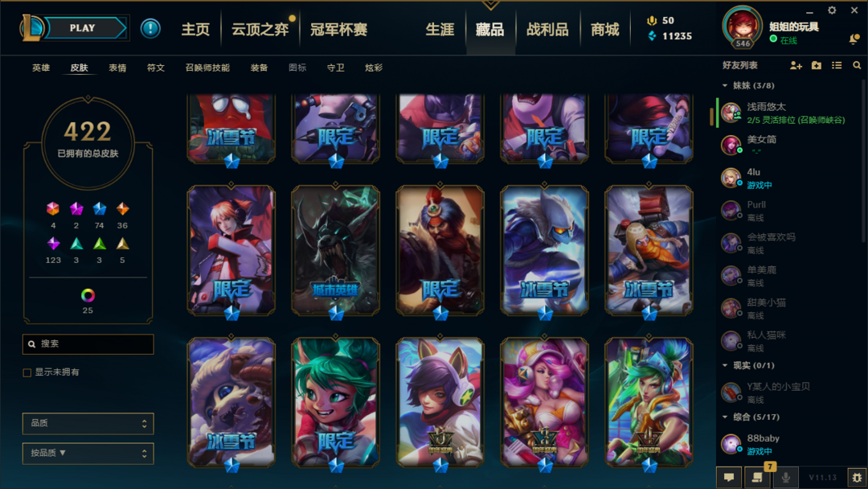Click the PLAY button
The image size is (868, 489).
pos(83,28)
